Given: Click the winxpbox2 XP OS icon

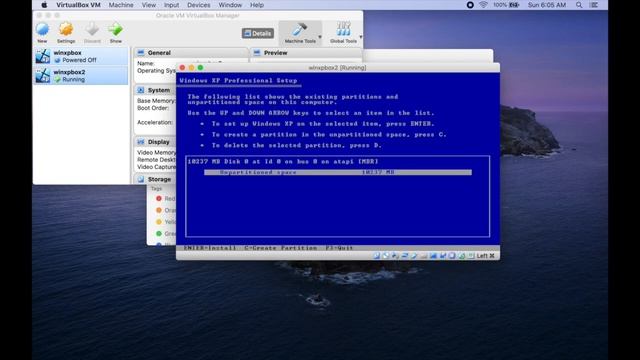Looking at the screenshot, I should point(43,76).
